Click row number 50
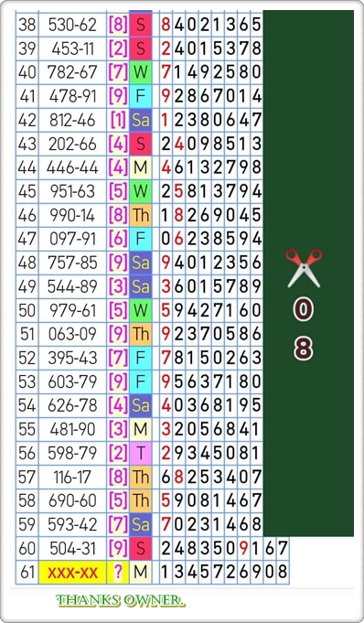This screenshot has height=623, width=364. (27, 311)
